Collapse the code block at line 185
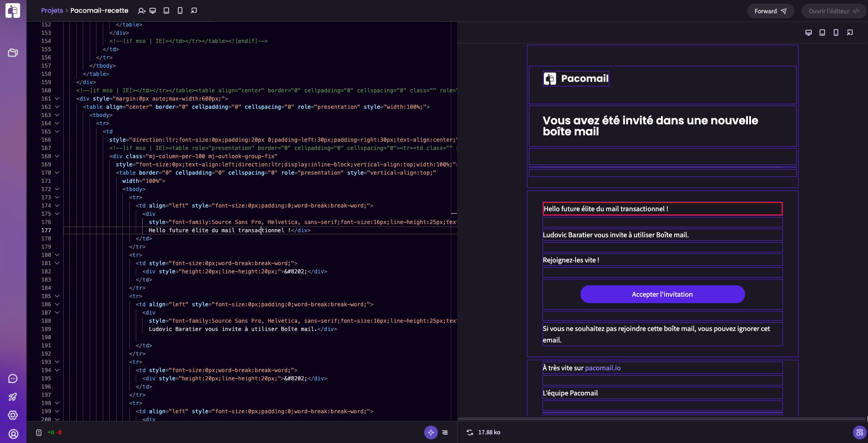Screen dimensions: 868x443 coord(57,296)
